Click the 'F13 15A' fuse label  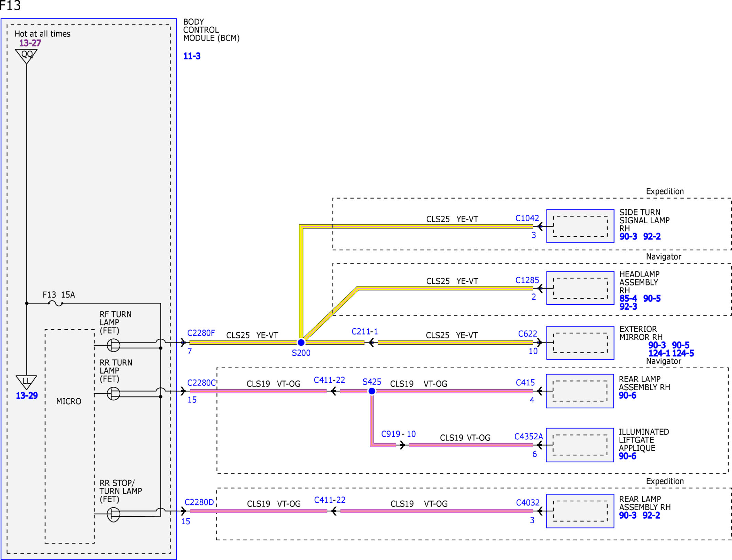coord(59,294)
